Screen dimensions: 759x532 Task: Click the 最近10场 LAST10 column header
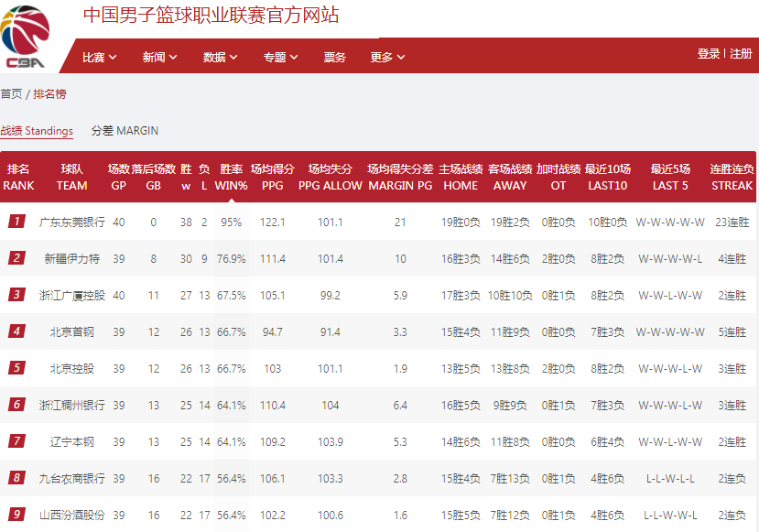[608, 177]
